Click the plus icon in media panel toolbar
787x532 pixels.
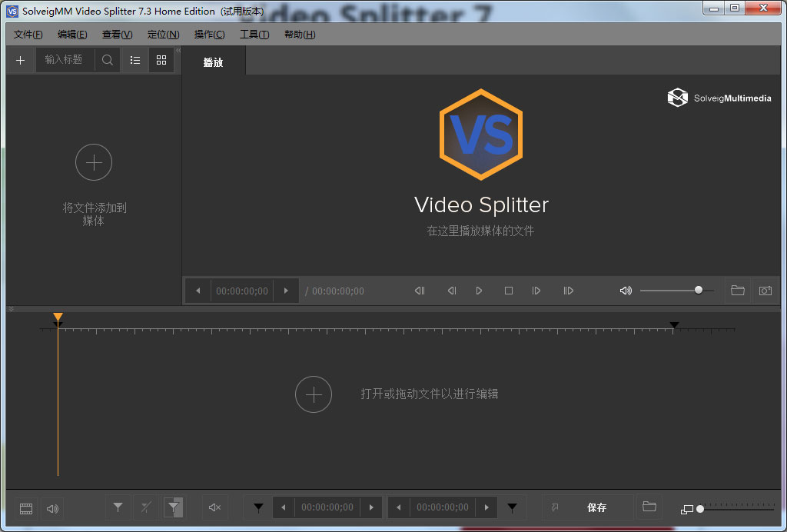click(20, 60)
